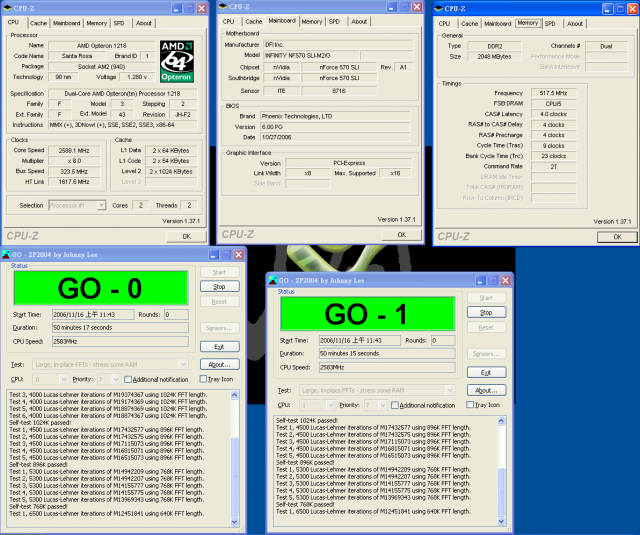Click OK in left CPU-Z window
The height and width of the screenshot is (535, 640).
(x=187, y=236)
